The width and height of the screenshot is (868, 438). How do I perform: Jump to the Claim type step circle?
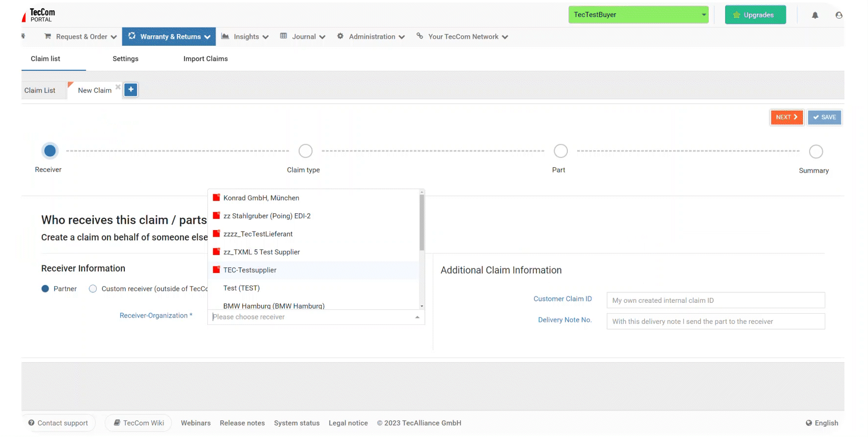point(306,151)
